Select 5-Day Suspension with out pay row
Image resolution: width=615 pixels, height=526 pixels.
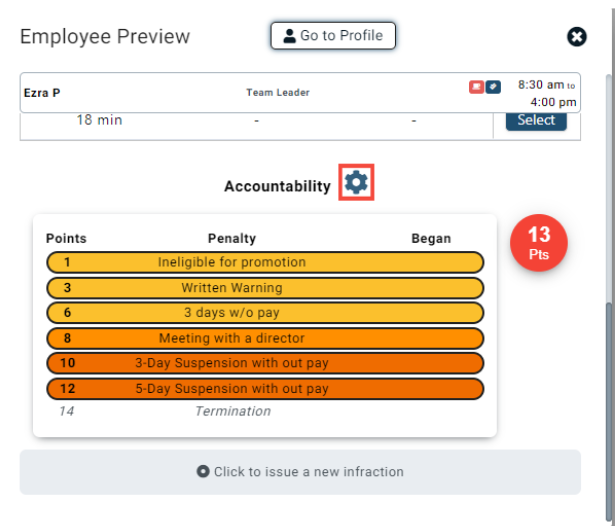pos(265,388)
